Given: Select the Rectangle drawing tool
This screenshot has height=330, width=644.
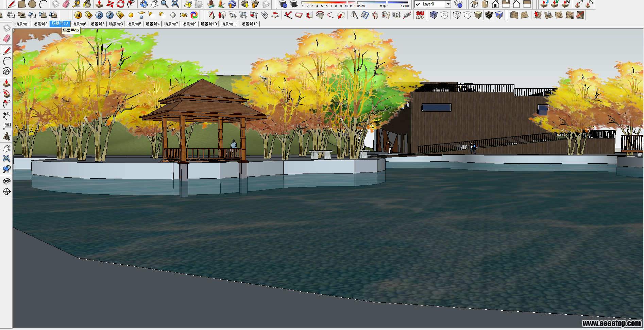Looking at the screenshot, I should pos(22,4).
